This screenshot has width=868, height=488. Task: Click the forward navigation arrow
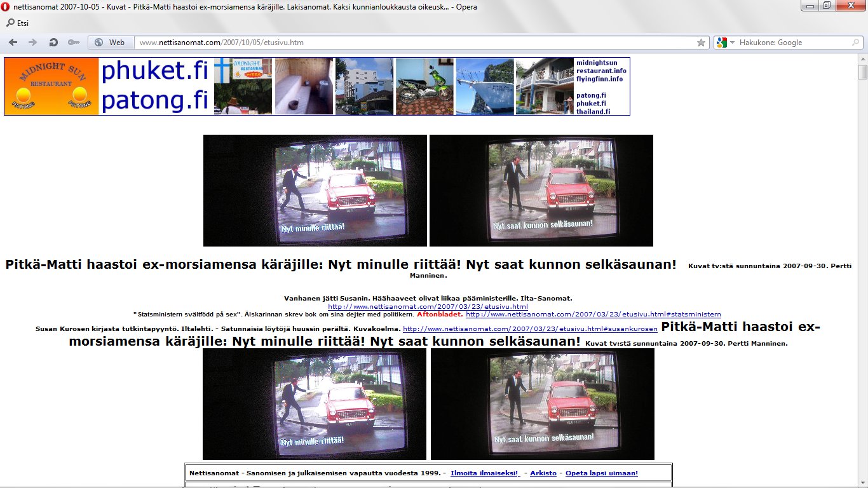(x=33, y=43)
